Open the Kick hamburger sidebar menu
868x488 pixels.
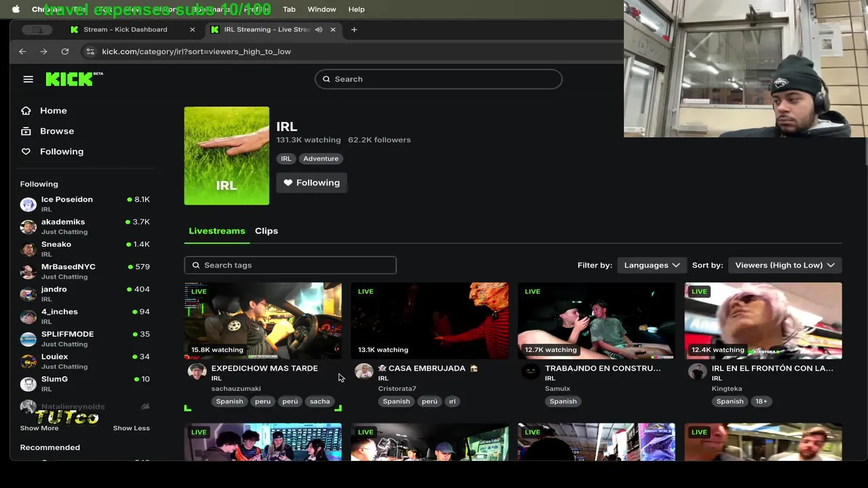click(x=28, y=79)
